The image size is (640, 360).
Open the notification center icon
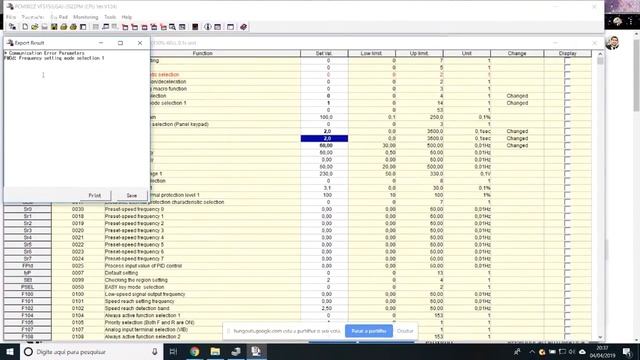627,351
